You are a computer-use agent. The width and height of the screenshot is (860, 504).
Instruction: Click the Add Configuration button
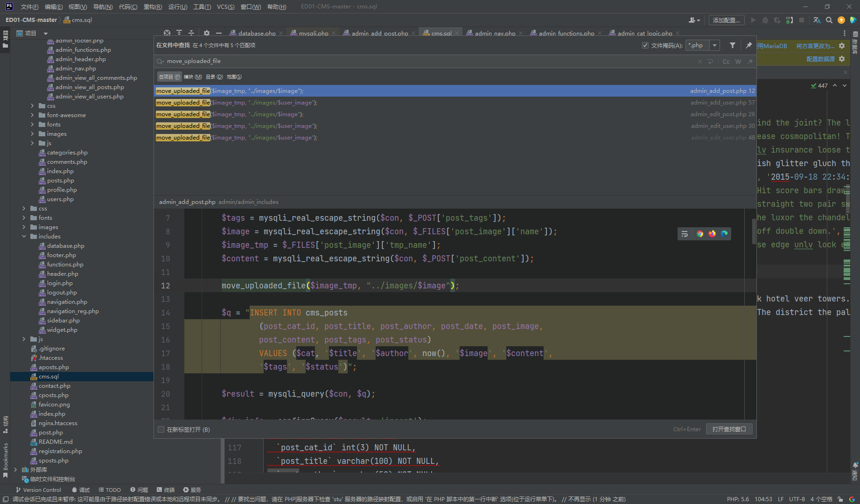tap(727, 20)
